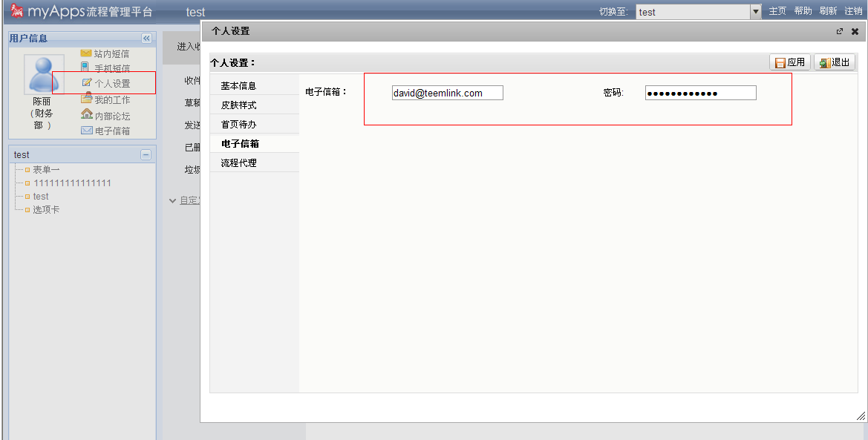Open 电子信箱 in the user info panel

[105, 131]
